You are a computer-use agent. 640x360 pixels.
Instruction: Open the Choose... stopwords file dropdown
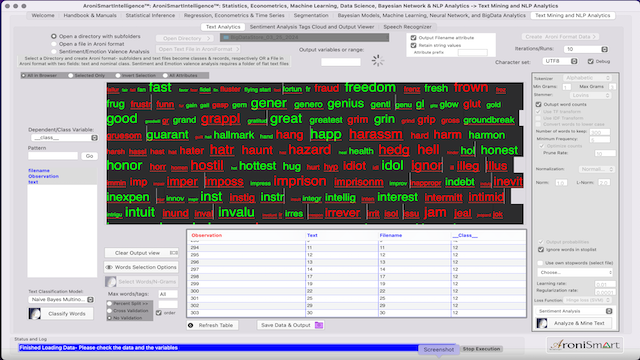(576, 272)
